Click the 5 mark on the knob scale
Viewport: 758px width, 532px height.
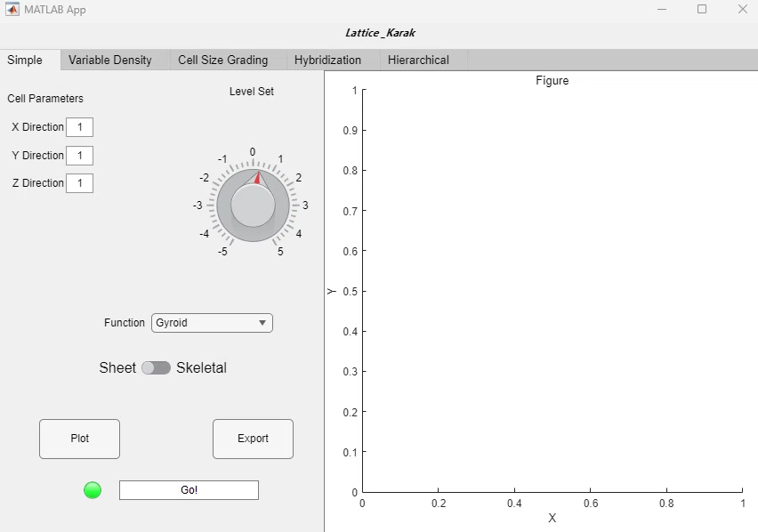[x=280, y=251]
